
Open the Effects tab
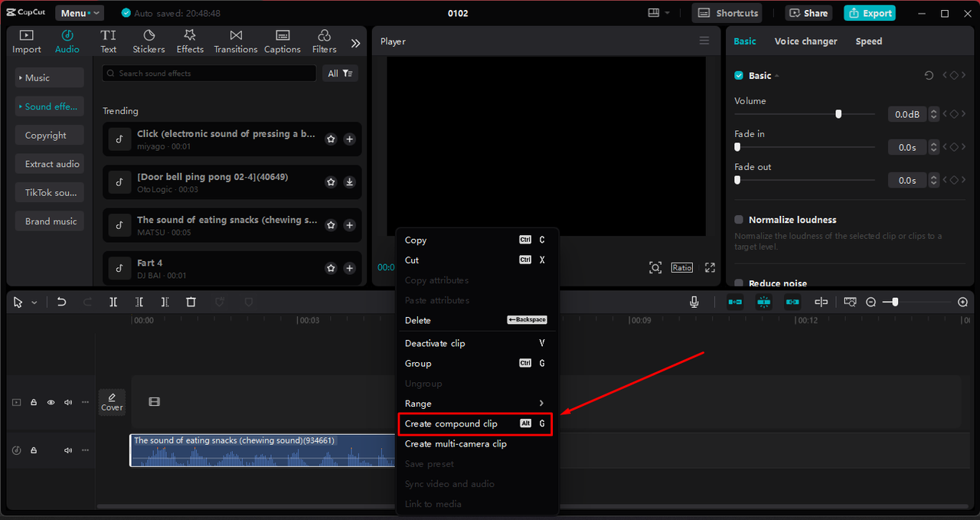coord(190,41)
